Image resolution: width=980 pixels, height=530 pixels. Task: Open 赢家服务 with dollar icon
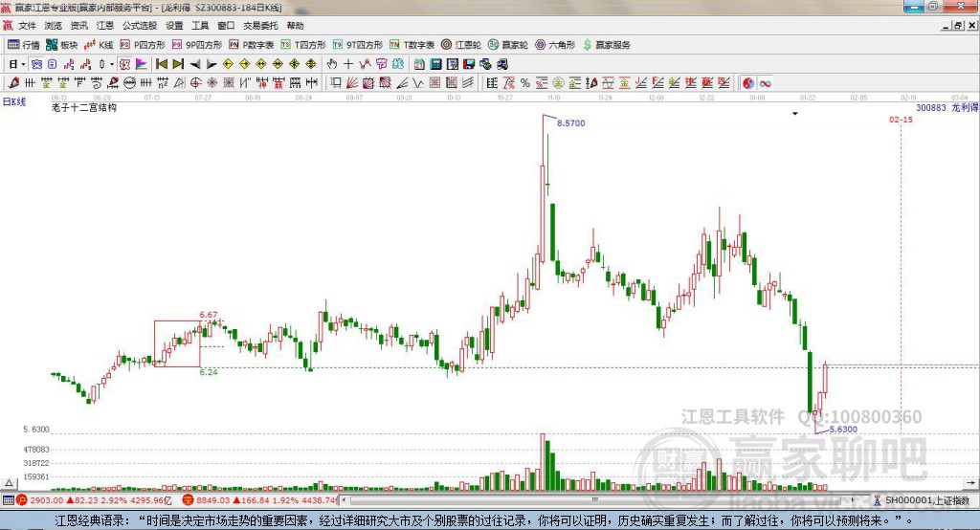click(606, 45)
